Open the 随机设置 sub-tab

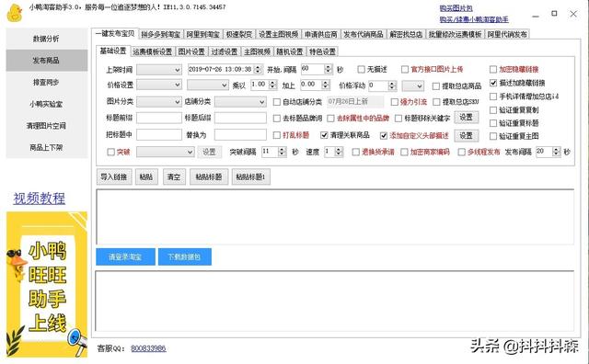click(x=290, y=51)
